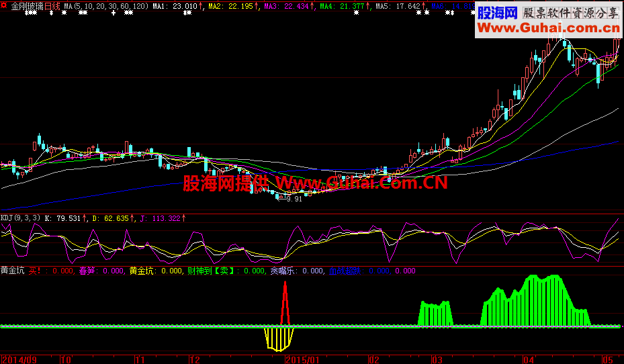This screenshot has height=364, width=624.
Task: Click the yellow golden-pit bars below the baseline
Action: pyautogui.click(x=279, y=339)
